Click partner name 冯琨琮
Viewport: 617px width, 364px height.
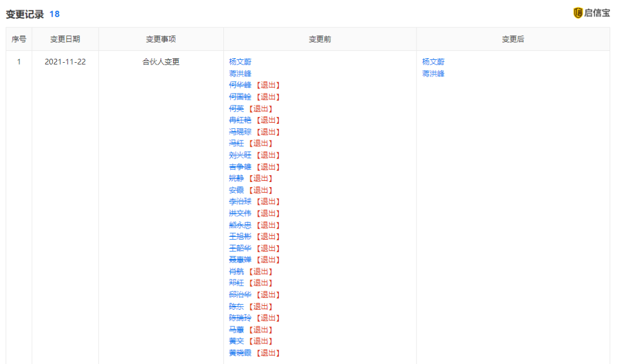tap(240, 132)
